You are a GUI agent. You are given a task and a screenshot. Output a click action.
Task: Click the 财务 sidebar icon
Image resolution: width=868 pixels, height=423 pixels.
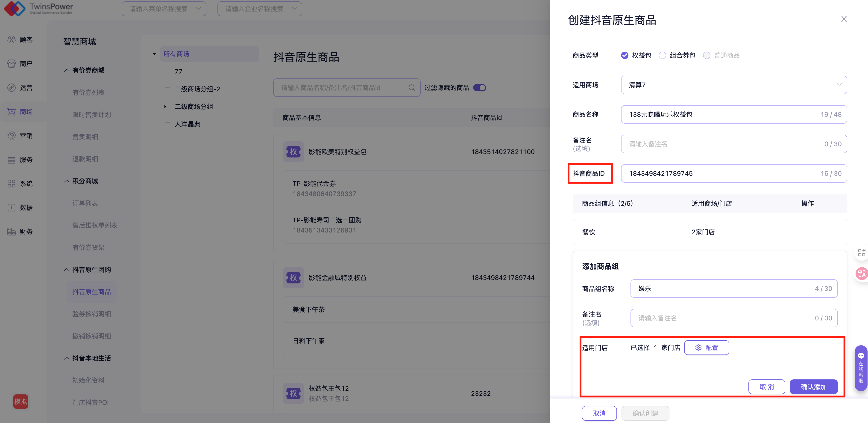click(12, 231)
